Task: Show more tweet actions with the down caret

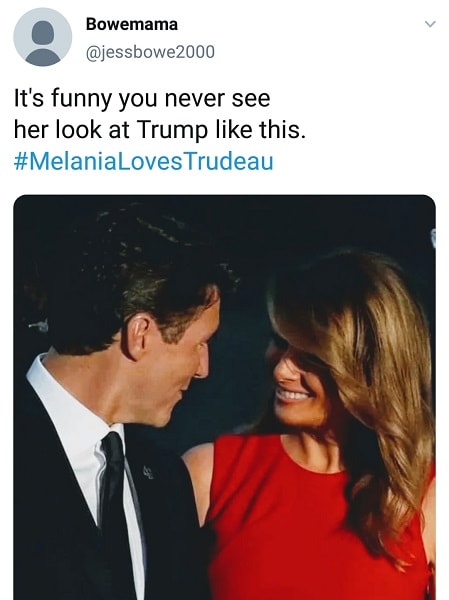Action: point(431,24)
